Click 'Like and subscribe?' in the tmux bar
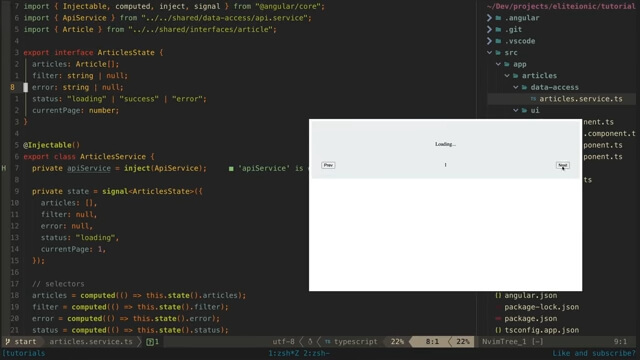640x360 pixels. click(x=594, y=353)
